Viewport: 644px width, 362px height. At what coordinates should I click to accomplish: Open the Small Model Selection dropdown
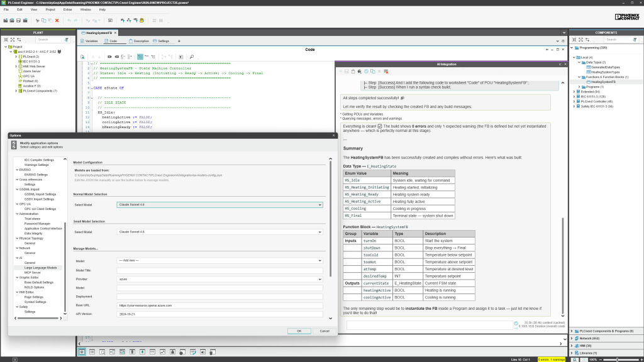(219, 232)
